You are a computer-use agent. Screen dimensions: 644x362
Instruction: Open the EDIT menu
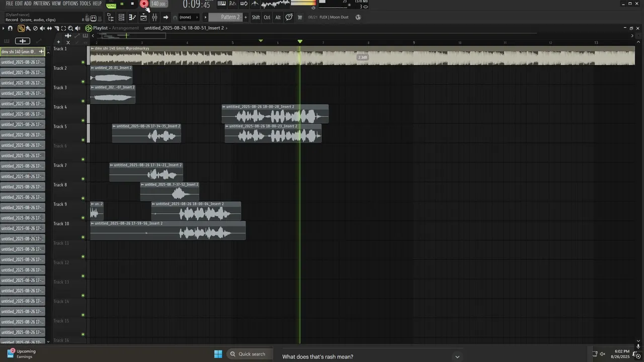tap(19, 4)
